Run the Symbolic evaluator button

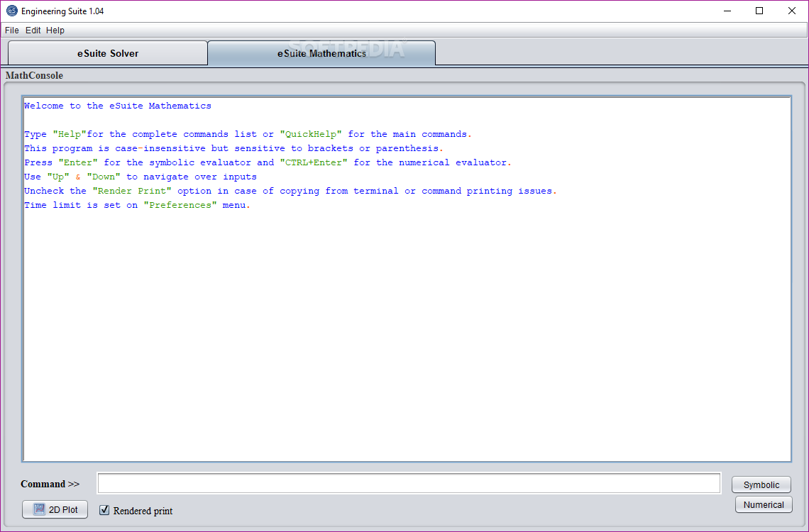[761, 484]
